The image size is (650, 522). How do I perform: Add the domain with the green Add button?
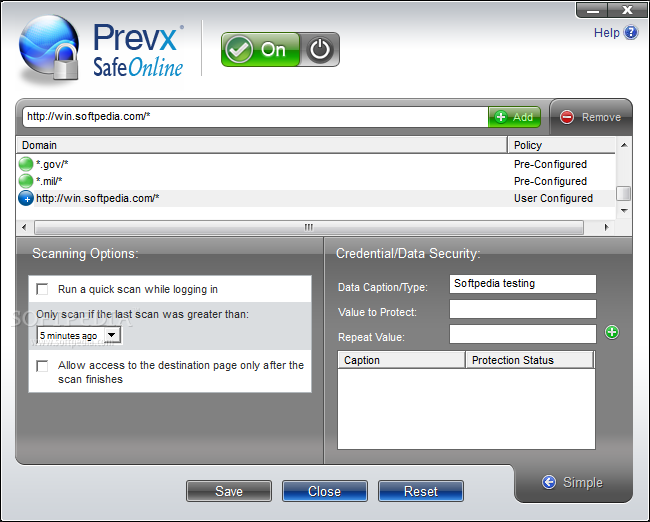click(x=514, y=117)
